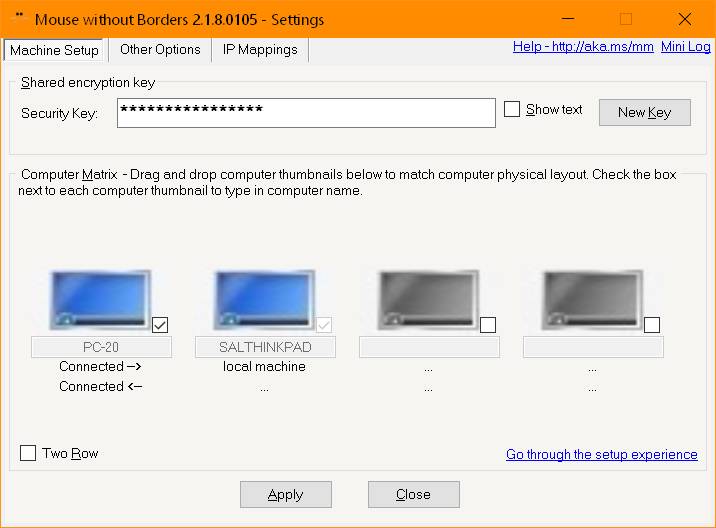This screenshot has height=528, width=716.
Task: Select the third empty computer thumbnail
Action: (428, 299)
